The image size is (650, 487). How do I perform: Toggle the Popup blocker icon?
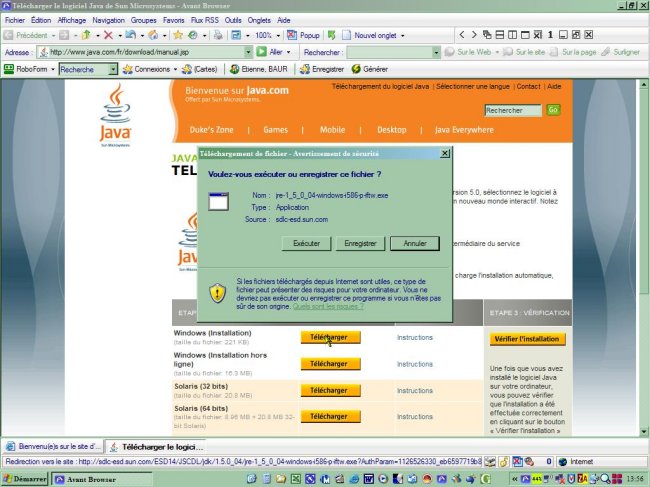[x=292, y=35]
